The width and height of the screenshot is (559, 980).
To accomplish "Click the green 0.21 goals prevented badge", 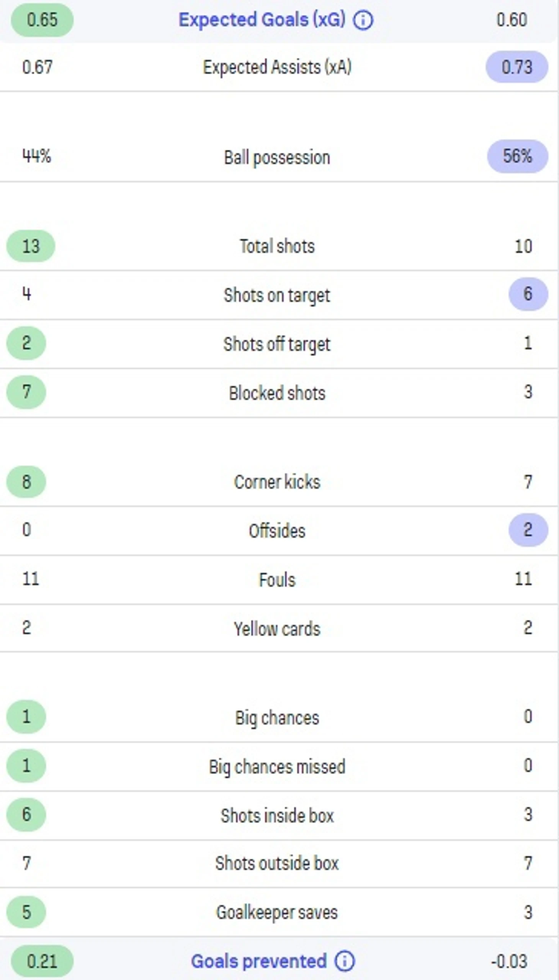I will pyautogui.click(x=42, y=962).
